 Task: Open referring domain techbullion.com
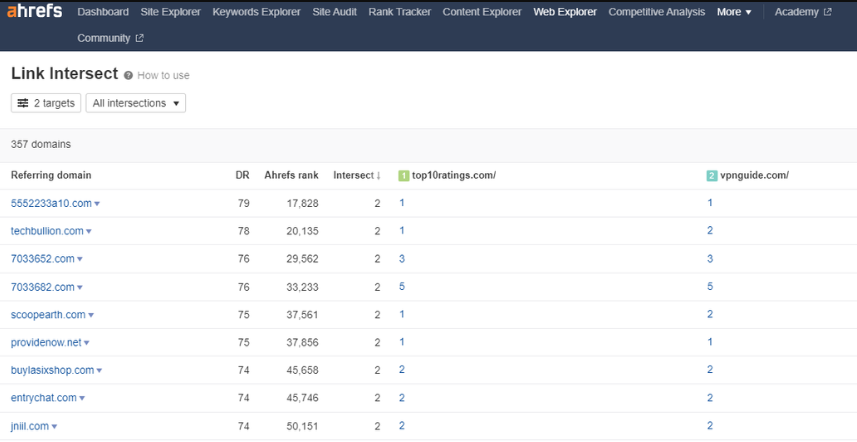(x=47, y=231)
